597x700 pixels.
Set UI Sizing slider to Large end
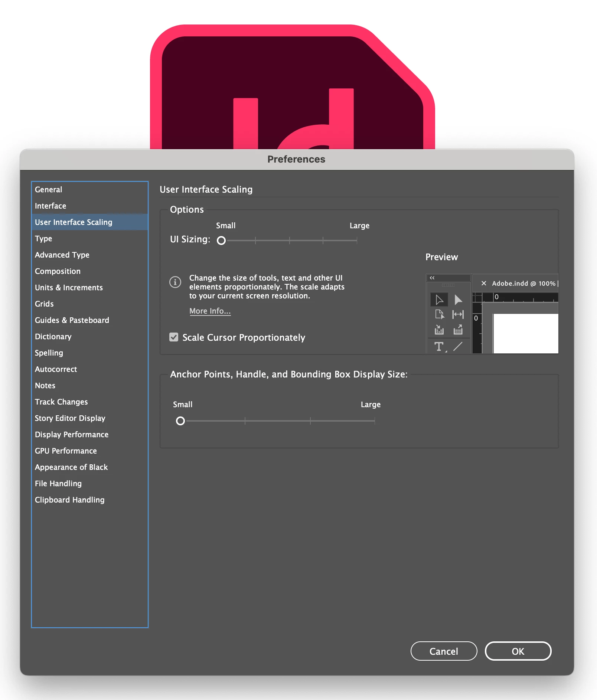357,241
